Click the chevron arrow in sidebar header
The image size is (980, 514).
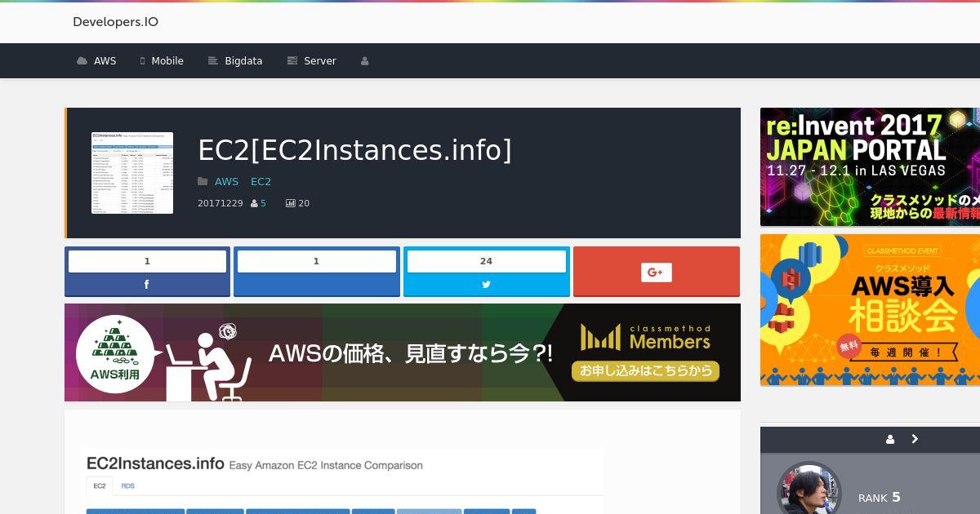pyautogui.click(x=915, y=439)
